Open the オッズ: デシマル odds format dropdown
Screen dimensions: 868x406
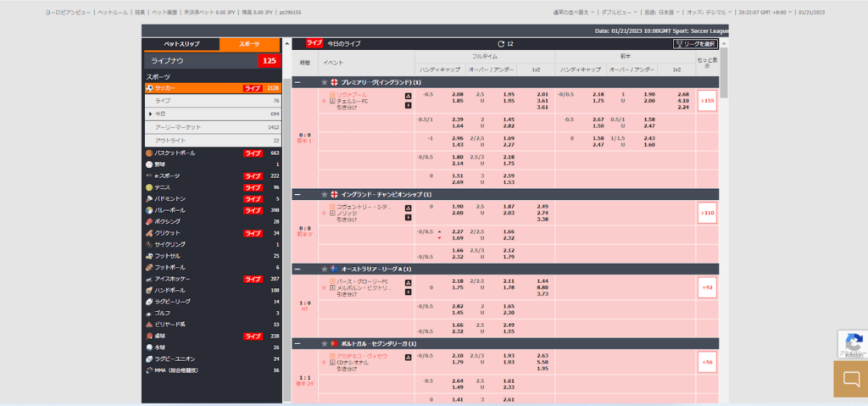(709, 12)
